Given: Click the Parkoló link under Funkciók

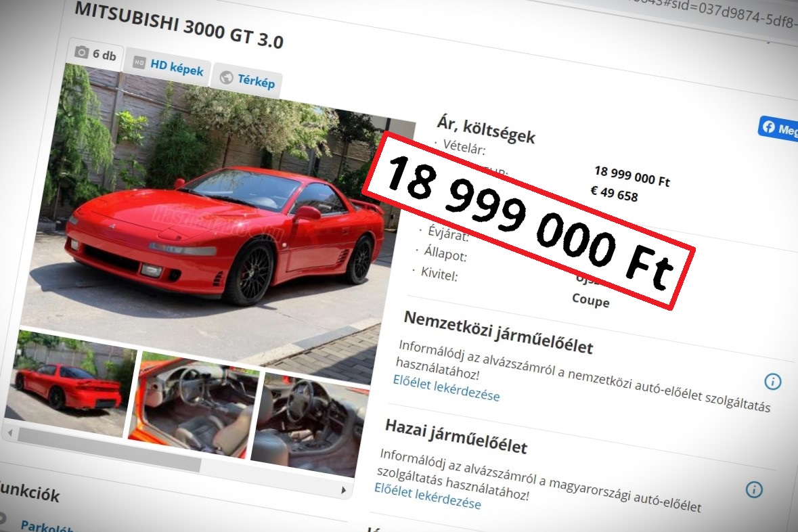Looking at the screenshot, I should point(47,527).
